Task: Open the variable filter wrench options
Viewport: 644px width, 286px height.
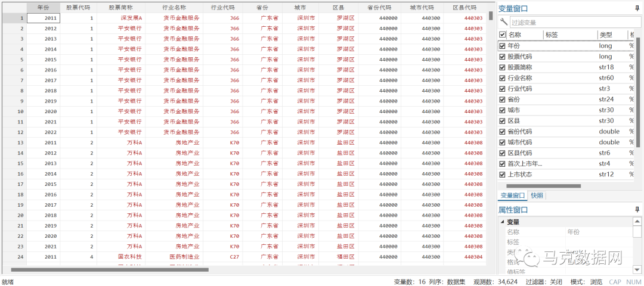Action: coord(503,22)
